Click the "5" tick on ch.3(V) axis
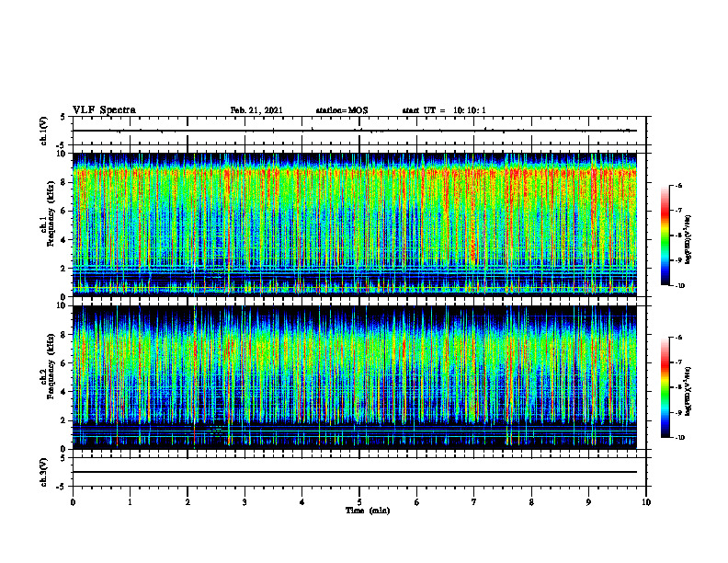The width and height of the screenshot is (728, 563). (x=64, y=458)
